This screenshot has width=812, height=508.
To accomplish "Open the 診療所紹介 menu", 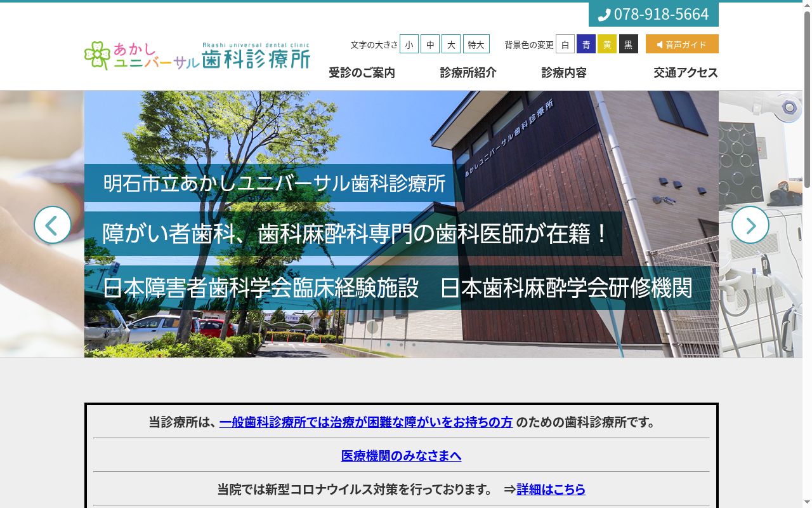I will tap(468, 72).
